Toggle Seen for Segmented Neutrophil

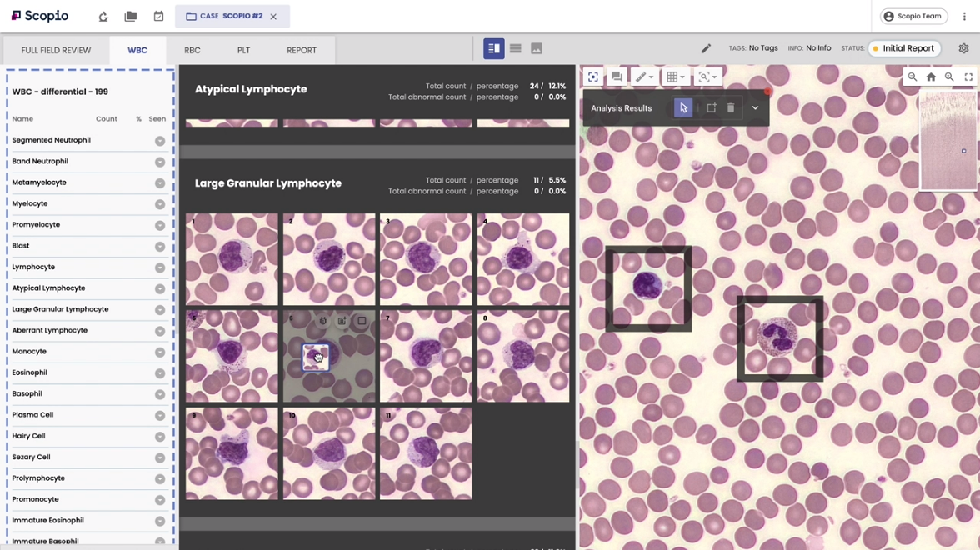(160, 142)
